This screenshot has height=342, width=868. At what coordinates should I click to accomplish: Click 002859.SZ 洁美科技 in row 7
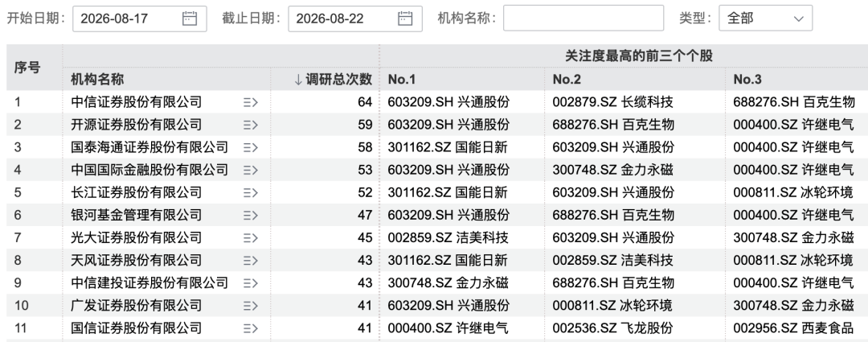point(448,238)
